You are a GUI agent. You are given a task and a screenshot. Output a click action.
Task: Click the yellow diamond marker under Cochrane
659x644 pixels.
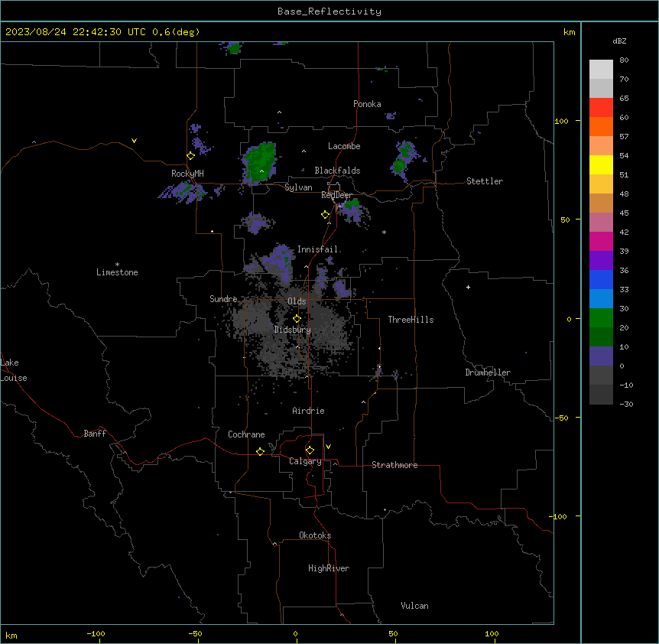point(260,451)
